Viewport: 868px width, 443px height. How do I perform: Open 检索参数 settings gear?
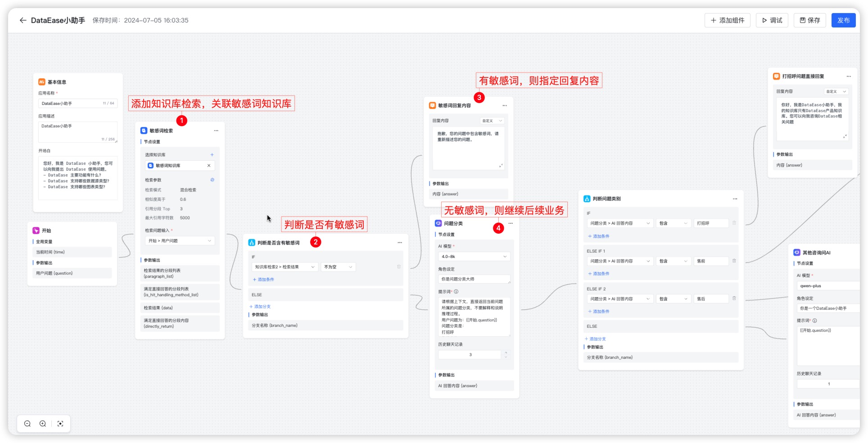click(212, 180)
